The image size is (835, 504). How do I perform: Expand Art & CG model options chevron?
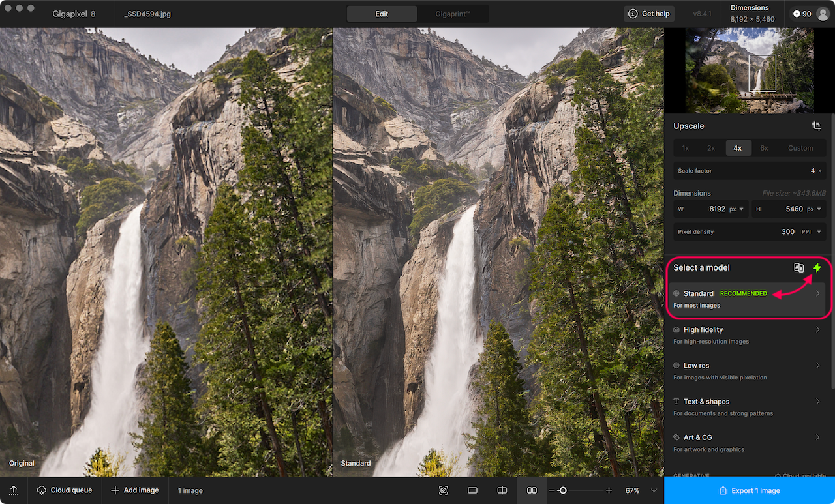pos(817,437)
